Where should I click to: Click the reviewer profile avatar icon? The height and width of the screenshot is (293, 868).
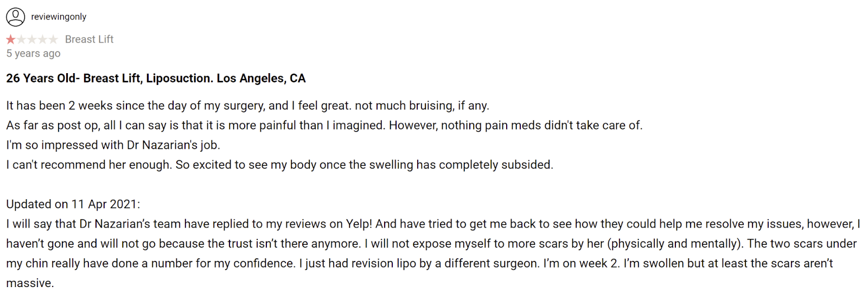[15, 17]
